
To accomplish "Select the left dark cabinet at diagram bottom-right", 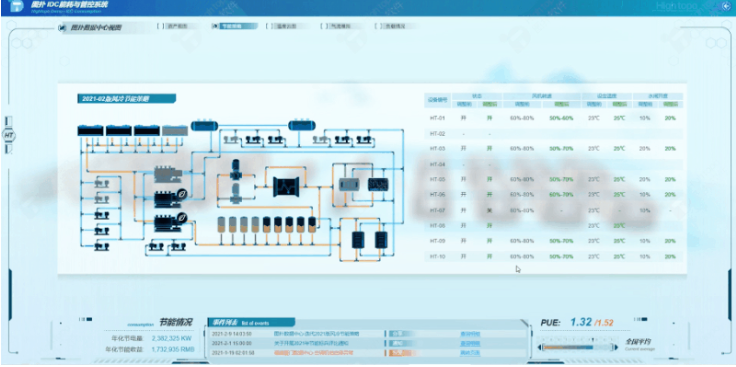I will pos(359,240).
